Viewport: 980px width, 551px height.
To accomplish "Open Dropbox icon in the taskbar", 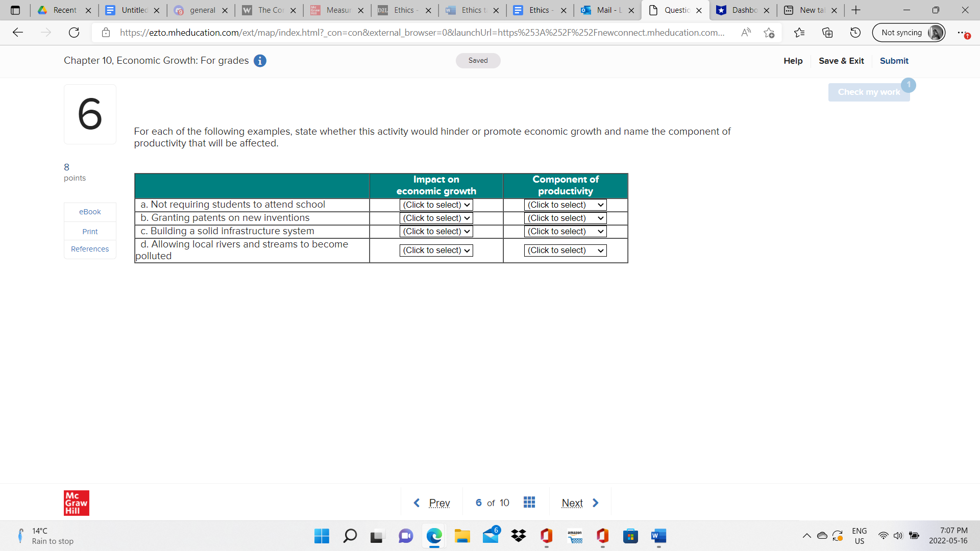I will [x=519, y=536].
